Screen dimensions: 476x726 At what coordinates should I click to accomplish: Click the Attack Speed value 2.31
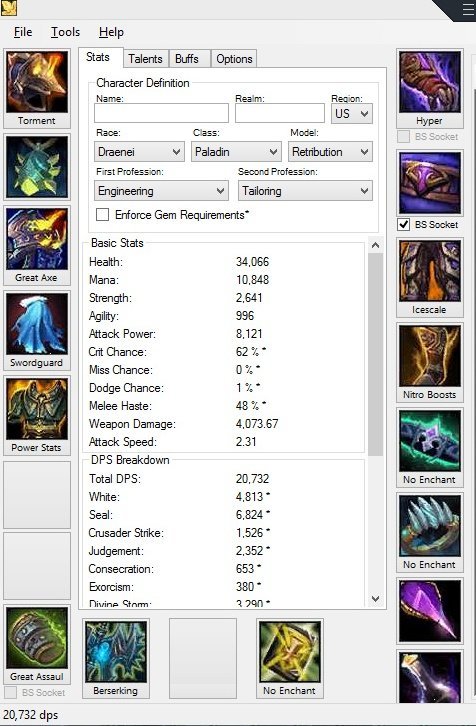(x=246, y=442)
